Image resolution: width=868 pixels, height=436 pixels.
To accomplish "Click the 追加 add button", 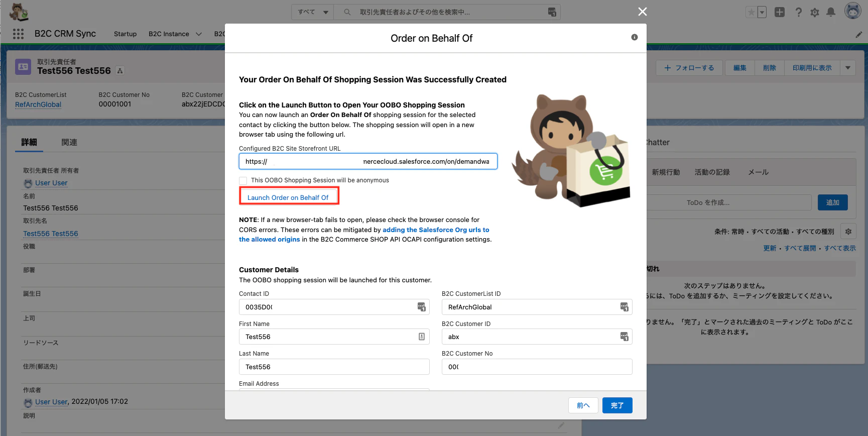I will click(x=833, y=202).
